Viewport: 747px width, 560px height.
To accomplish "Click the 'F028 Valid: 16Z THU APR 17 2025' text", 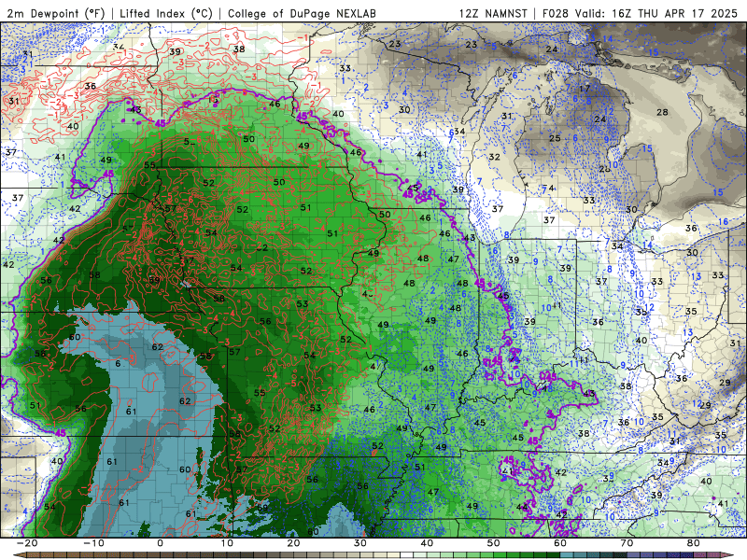I will coord(641,13).
